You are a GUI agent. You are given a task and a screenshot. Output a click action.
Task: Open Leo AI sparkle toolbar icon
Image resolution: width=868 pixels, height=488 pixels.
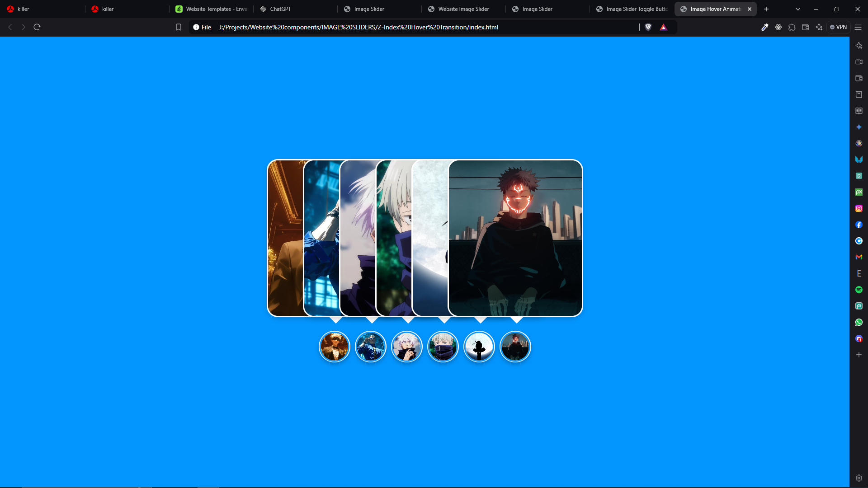(x=819, y=27)
